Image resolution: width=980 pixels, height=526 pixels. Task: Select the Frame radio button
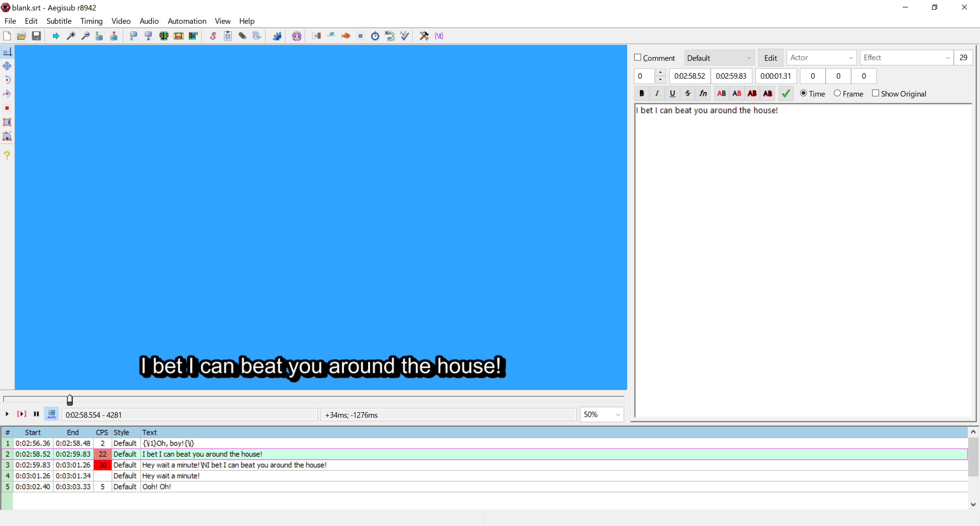click(x=837, y=93)
